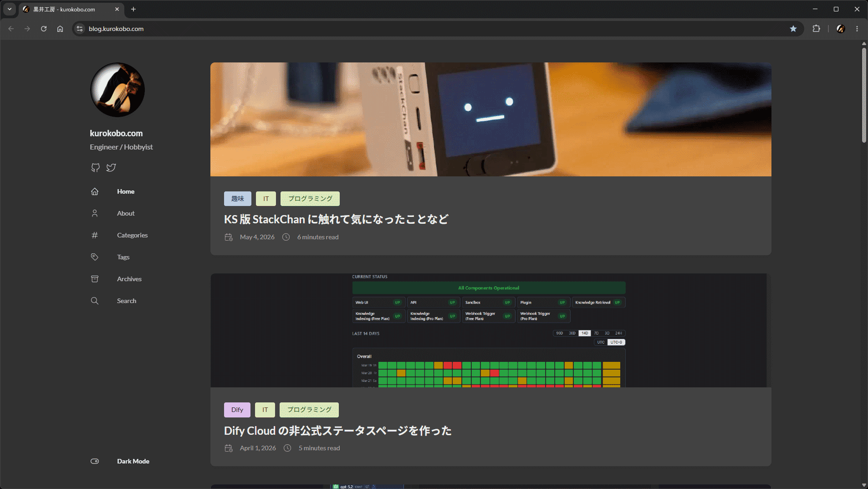The image size is (868, 489).
Task: Open the StackChan article banner image
Action: 490,119
